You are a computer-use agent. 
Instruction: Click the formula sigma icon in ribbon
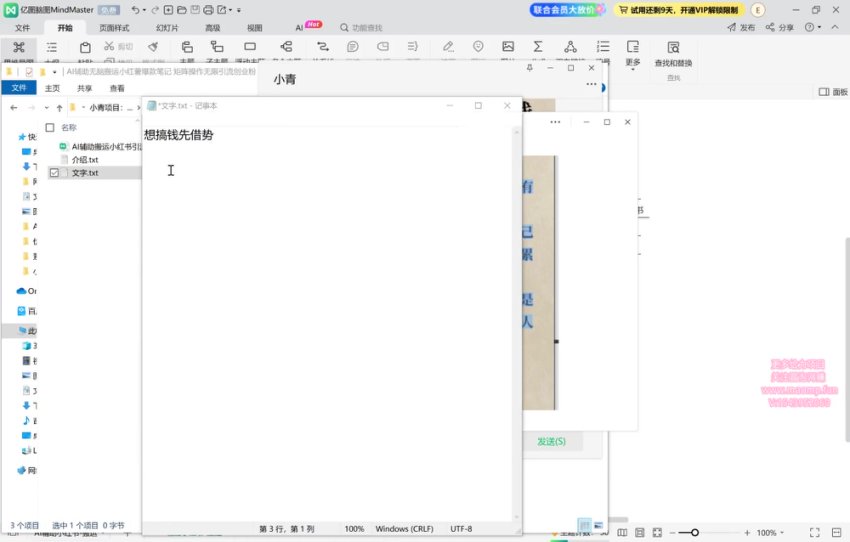(x=538, y=47)
